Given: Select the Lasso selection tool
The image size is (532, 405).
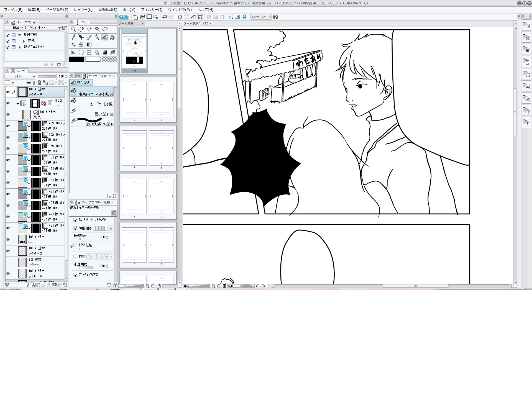Looking at the screenshot, I should (105, 29).
